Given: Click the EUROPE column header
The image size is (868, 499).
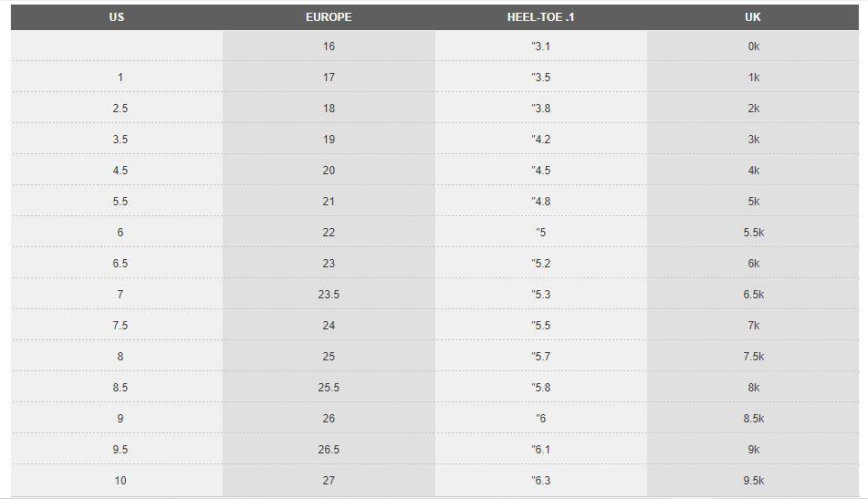Looking at the screenshot, I should (329, 17).
